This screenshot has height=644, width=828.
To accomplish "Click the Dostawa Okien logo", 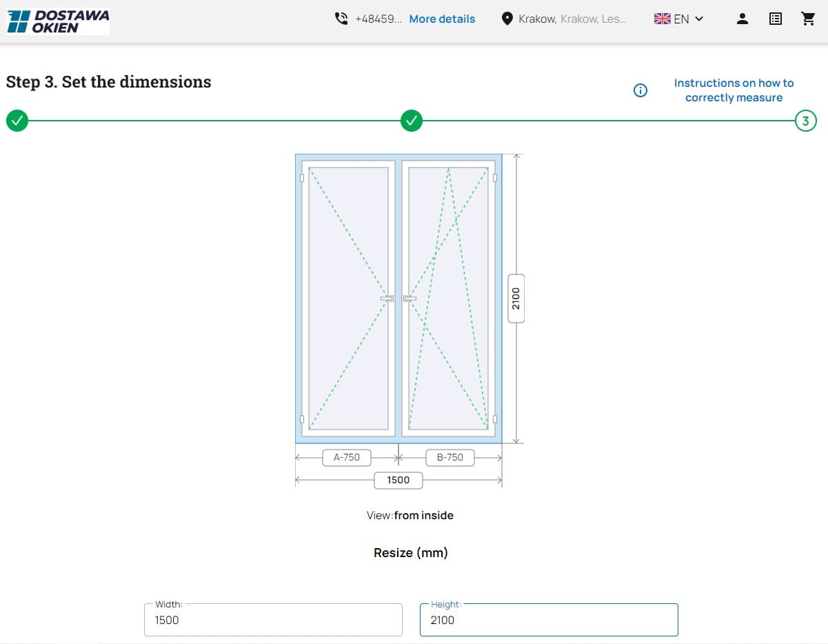I will pos(58,21).
